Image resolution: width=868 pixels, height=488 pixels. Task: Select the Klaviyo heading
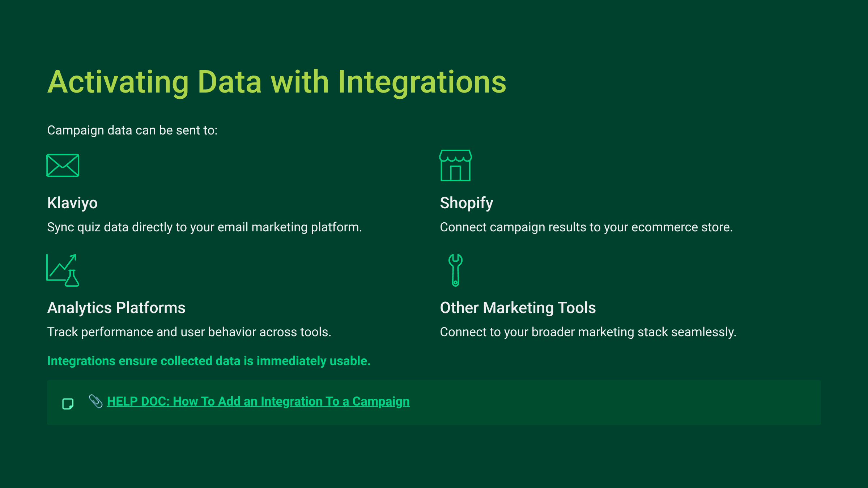click(72, 203)
